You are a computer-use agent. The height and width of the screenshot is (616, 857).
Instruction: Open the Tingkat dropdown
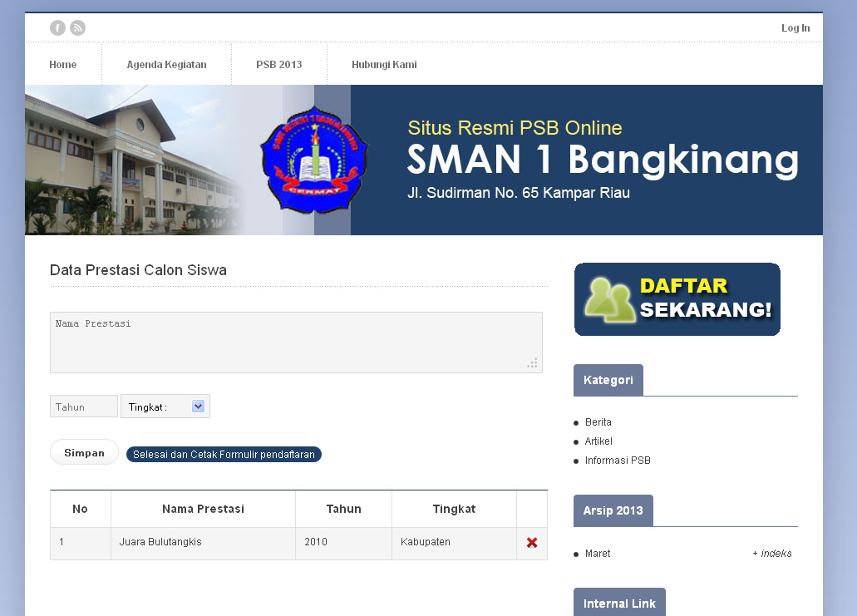tap(165, 407)
